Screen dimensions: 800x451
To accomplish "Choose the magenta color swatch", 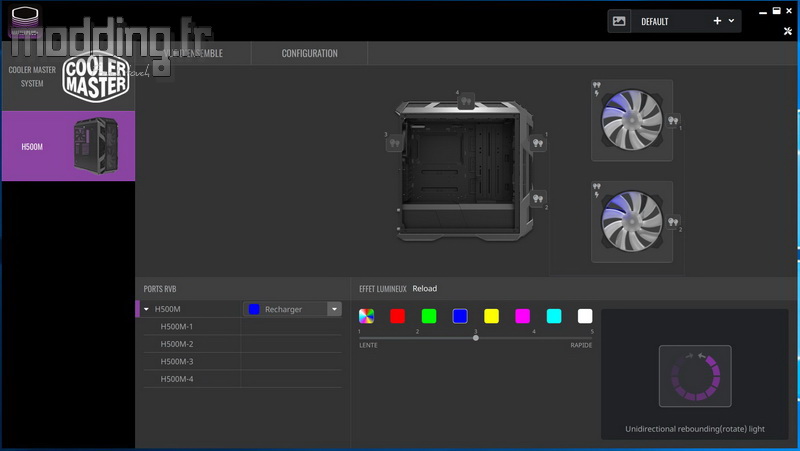I will point(522,316).
